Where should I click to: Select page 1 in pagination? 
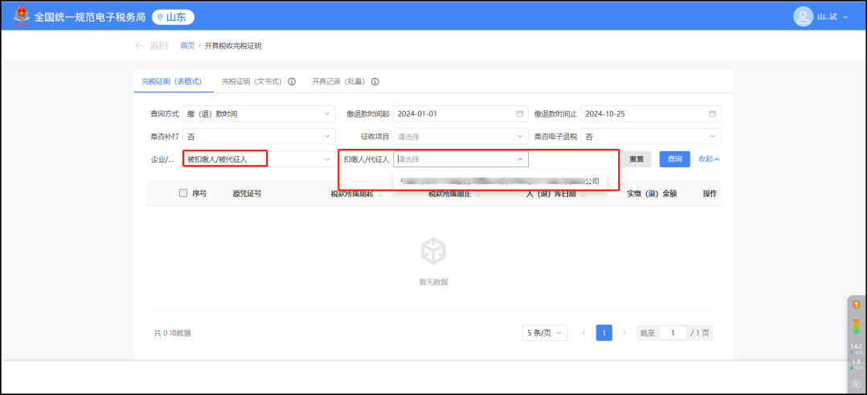click(x=604, y=333)
